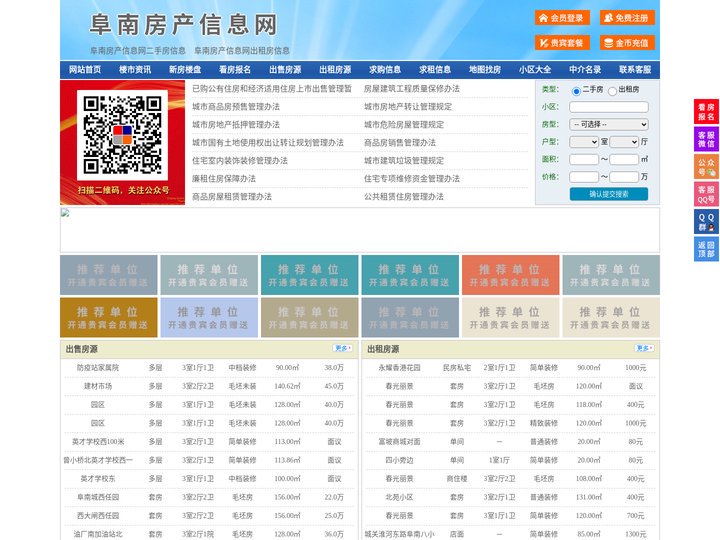Image resolution: width=720 pixels, height=540 pixels.
Task: Click the 会员登录 member login button
Action: click(562, 18)
